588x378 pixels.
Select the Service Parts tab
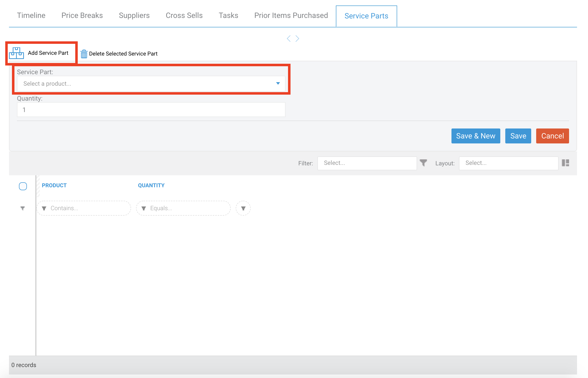[x=366, y=16]
